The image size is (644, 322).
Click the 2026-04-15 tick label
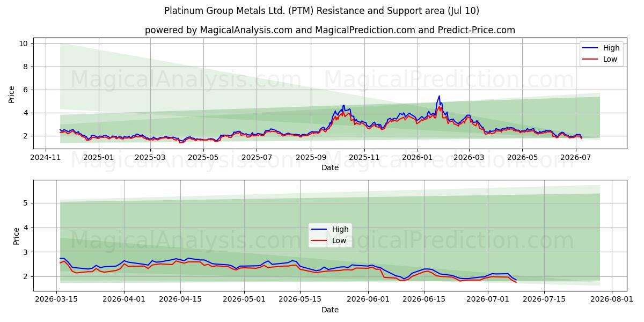click(180, 299)
